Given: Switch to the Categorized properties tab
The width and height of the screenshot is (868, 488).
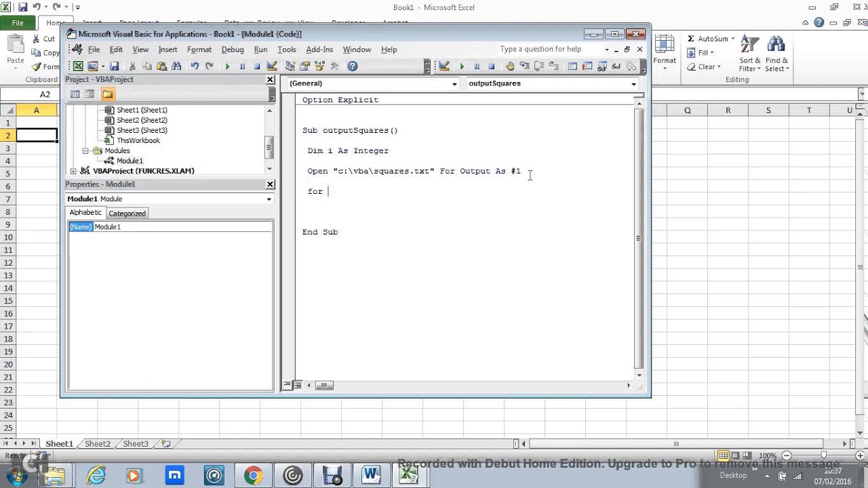Looking at the screenshot, I should [127, 213].
